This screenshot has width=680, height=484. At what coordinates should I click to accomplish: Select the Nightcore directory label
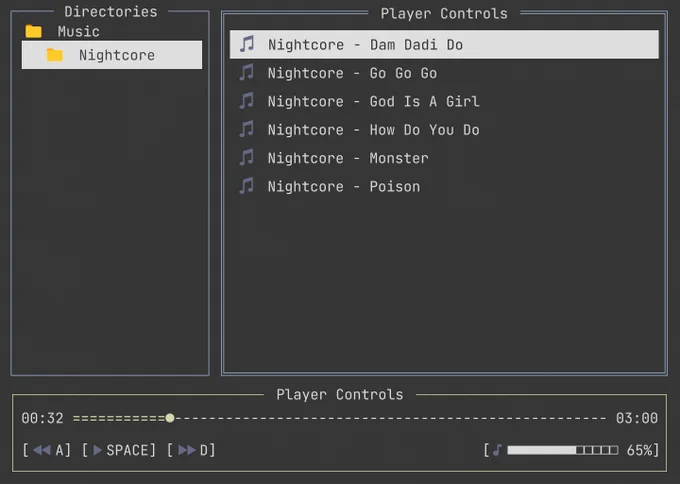(117, 55)
